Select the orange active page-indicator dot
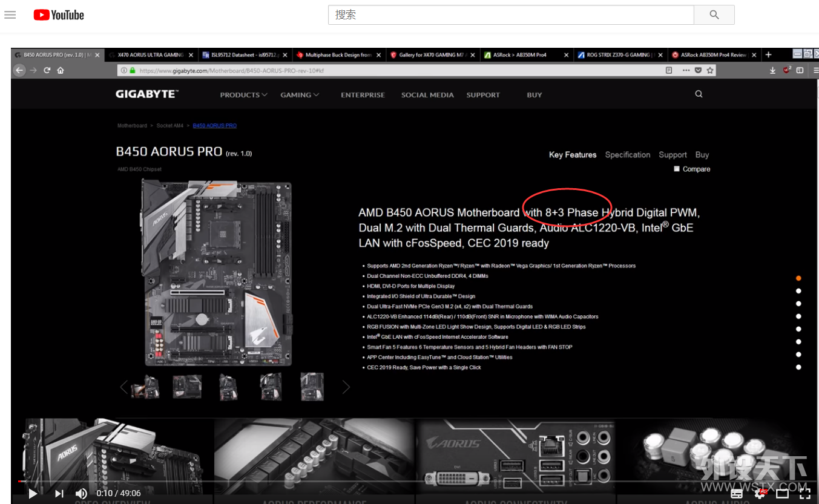The height and width of the screenshot is (504, 819). [x=798, y=278]
